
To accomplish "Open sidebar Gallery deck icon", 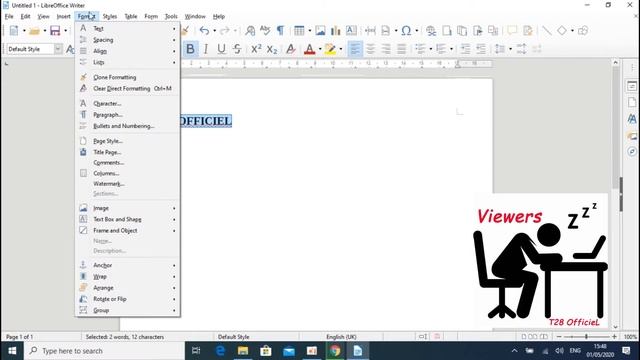I will (631, 136).
